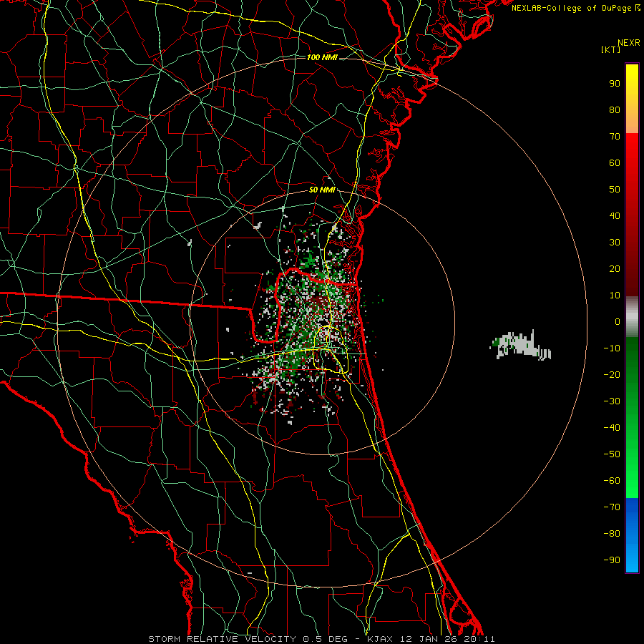Click the 50 NMI range ring label
This screenshot has width=644, height=644.
click(322, 190)
